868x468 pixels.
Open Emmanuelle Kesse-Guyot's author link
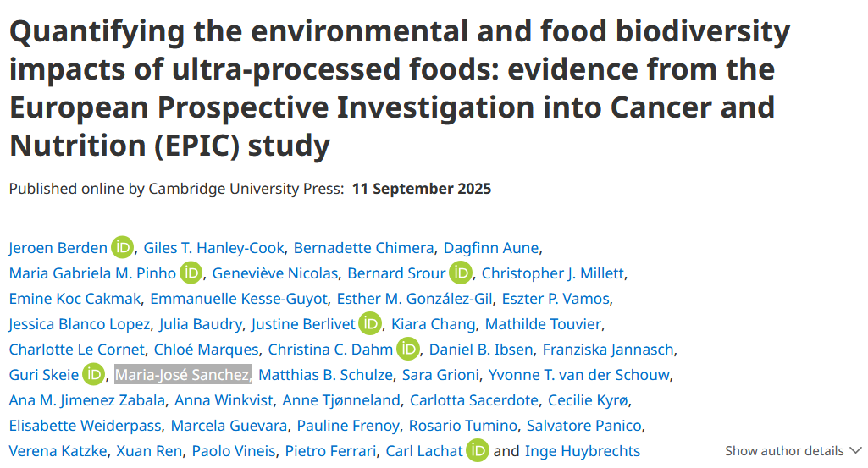pos(240,299)
